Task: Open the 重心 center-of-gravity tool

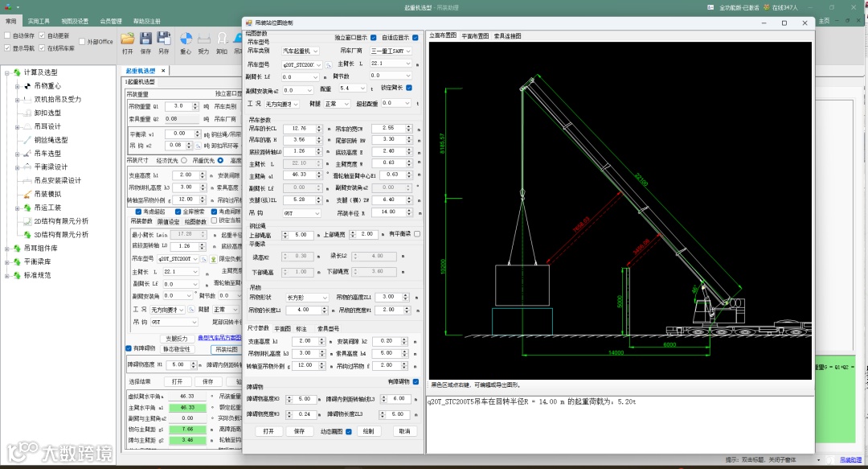Action: click(x=186, y=39)
